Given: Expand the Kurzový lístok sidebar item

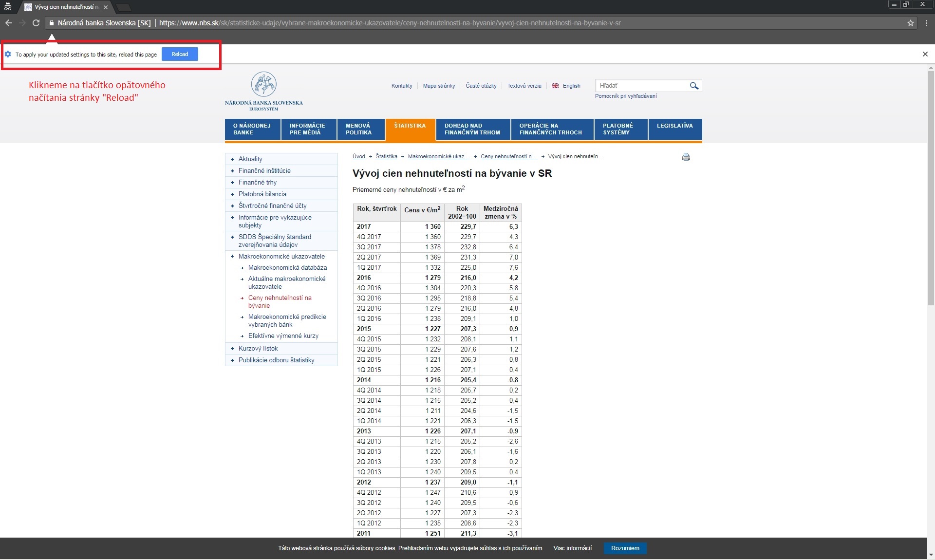Looking at the screenshot, I should 258,349.
